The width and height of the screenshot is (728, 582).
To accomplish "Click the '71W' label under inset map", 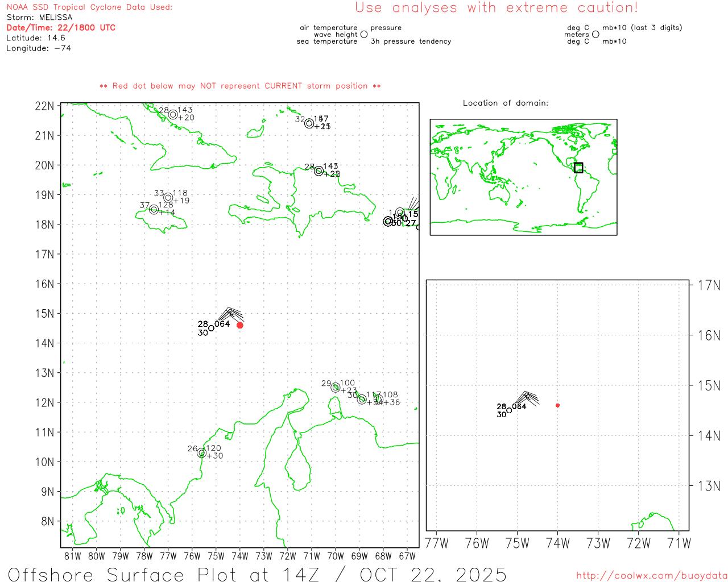I will tap(679, 543).
